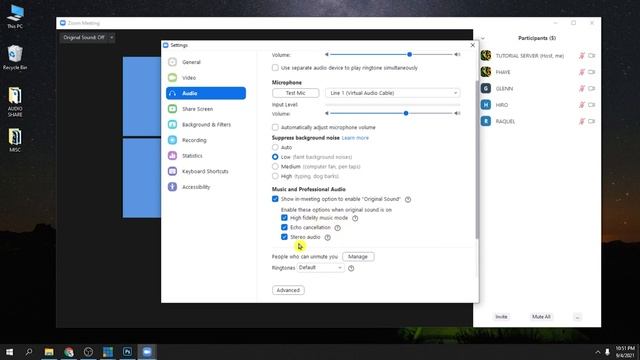Image resolution: width=640 pixels, height=360 pixels.
Task: Click help icon beside High fidelity music mode
Action: (x=355, y=218)
